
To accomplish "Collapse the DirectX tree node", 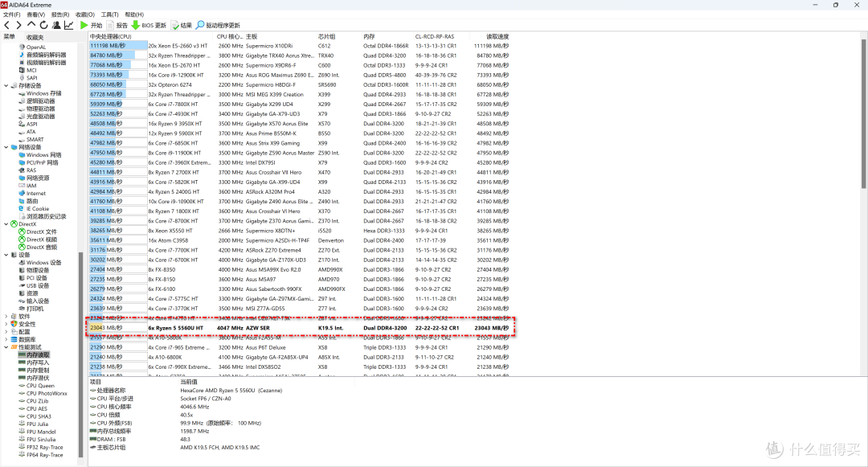I will (x=6, y=224).
